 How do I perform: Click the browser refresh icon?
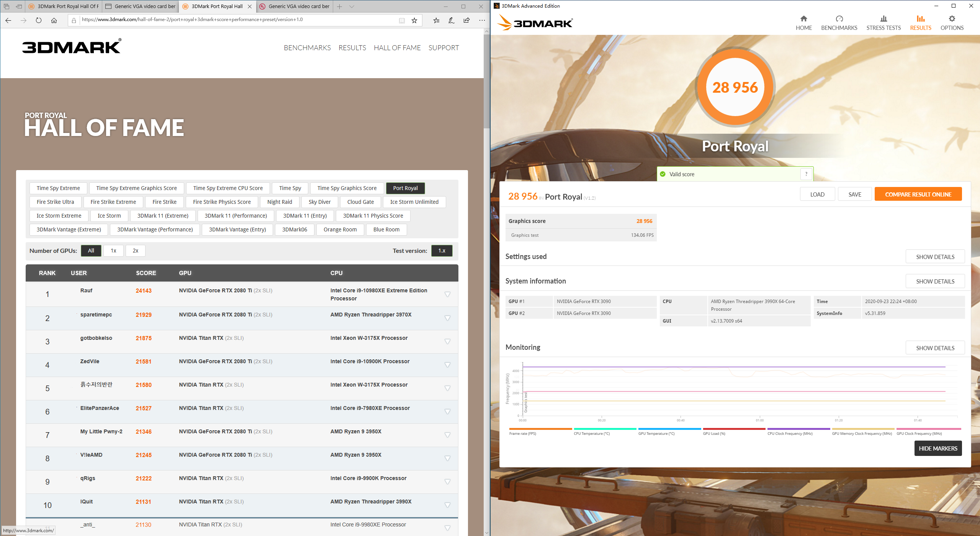click(x=39, y=20)
